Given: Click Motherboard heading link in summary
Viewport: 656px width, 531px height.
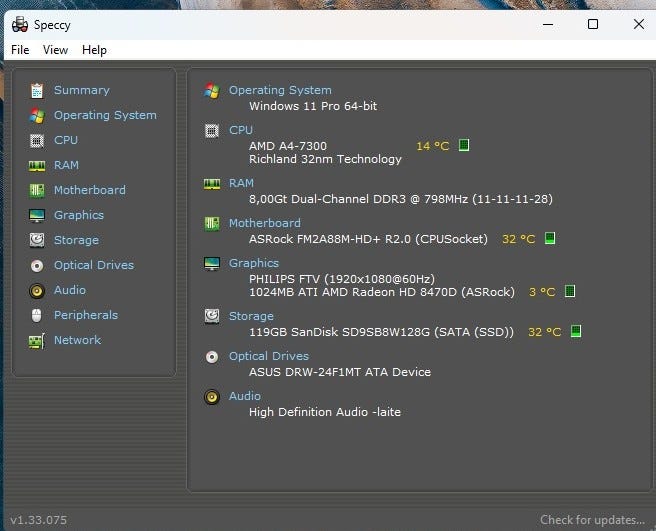Looking at the screenshot, I should pos(264,223).
